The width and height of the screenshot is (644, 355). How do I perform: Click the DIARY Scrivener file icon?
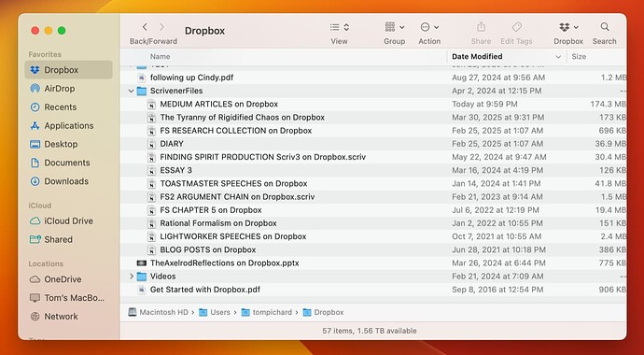click(x=151, y=144)
